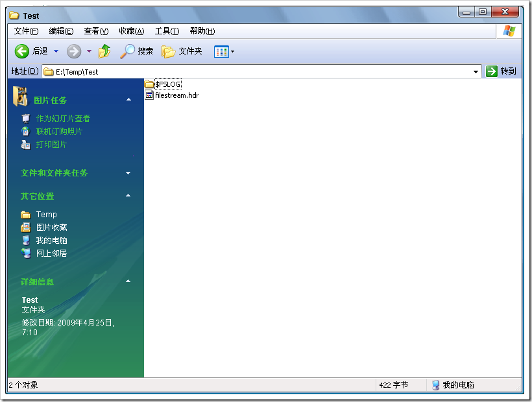Click the folder icon in address bar
This screenshot has height=402, width=532.
49,71
